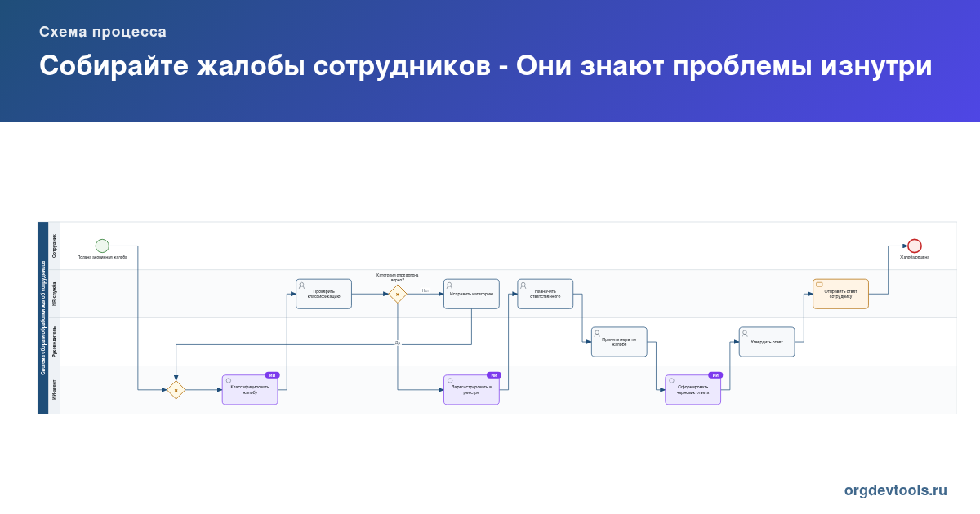Click 'Категория определена верно?' gateway label

click(398, 277)
